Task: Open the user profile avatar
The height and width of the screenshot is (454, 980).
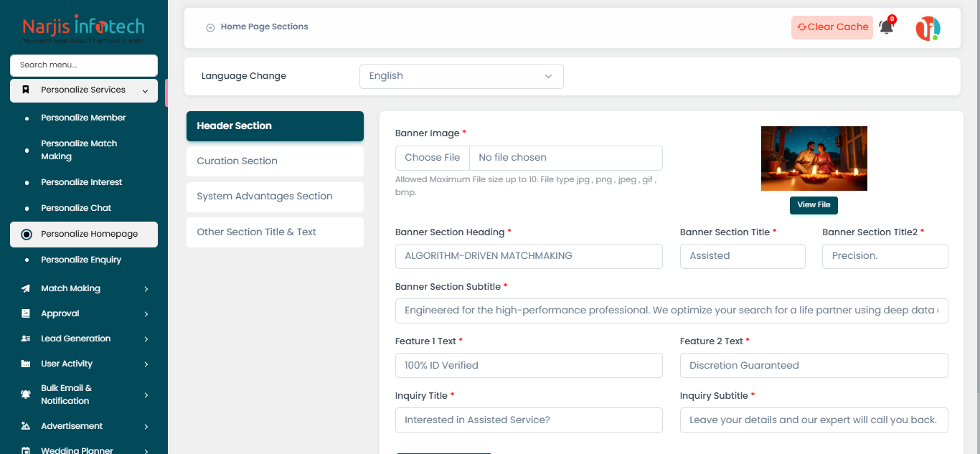Action: tap(928, 28)
